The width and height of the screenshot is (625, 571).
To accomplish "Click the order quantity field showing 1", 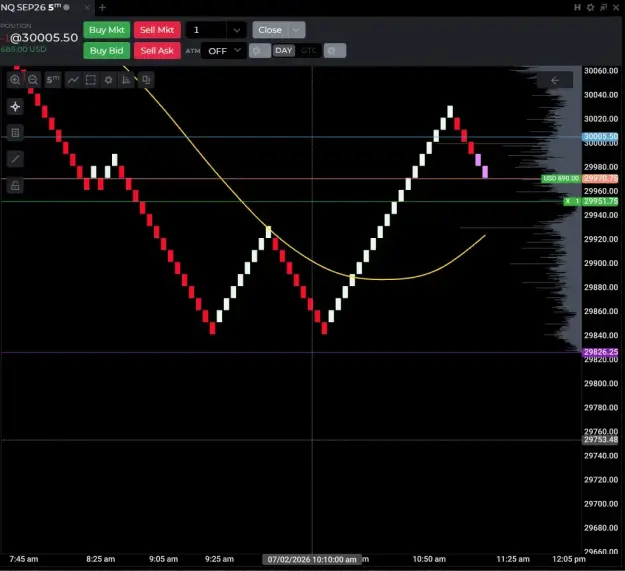I will point(206,30).
